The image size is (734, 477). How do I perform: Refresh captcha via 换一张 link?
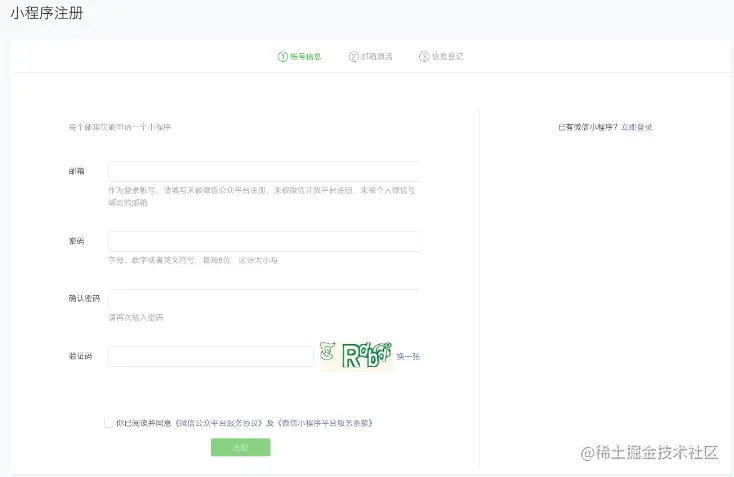408,357
